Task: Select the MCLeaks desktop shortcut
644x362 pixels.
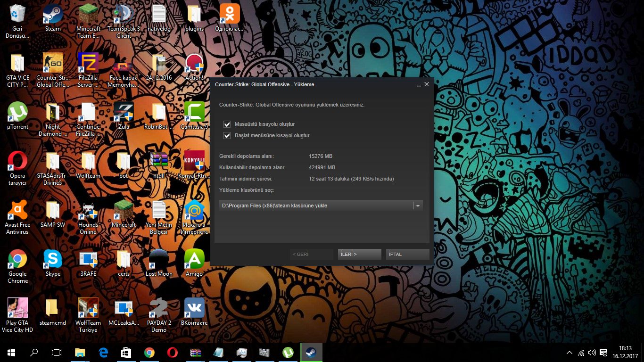Action: pyautogui.click(x=124, y=312)
